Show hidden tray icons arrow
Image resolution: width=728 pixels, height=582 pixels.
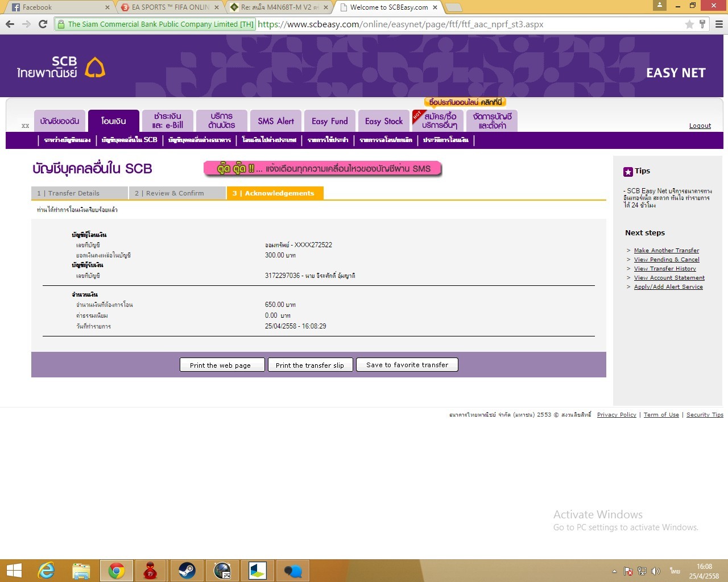(x=614, y=571)
